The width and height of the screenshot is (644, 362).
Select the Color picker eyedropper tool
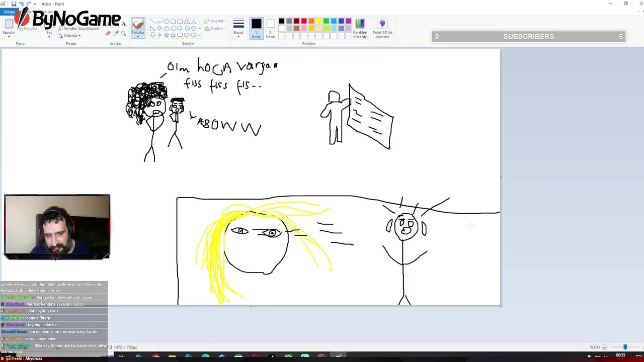pyautogui.click(x=116, y=33)
